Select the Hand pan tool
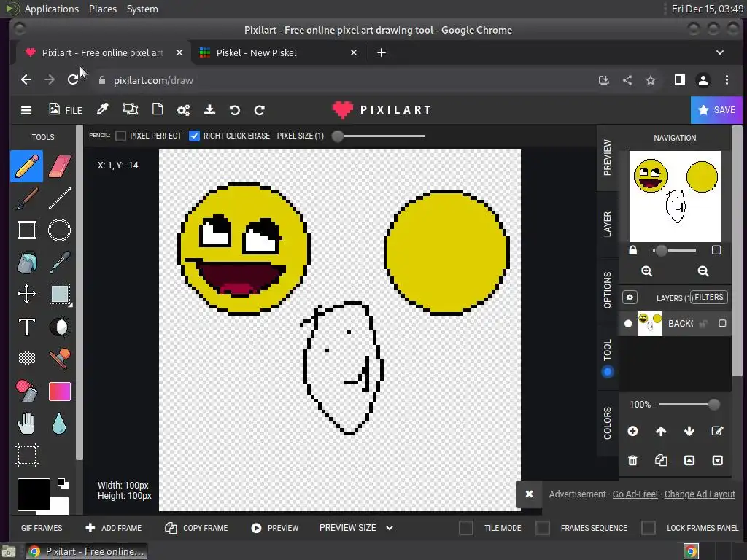747x560 pixels. click(27, 424)
